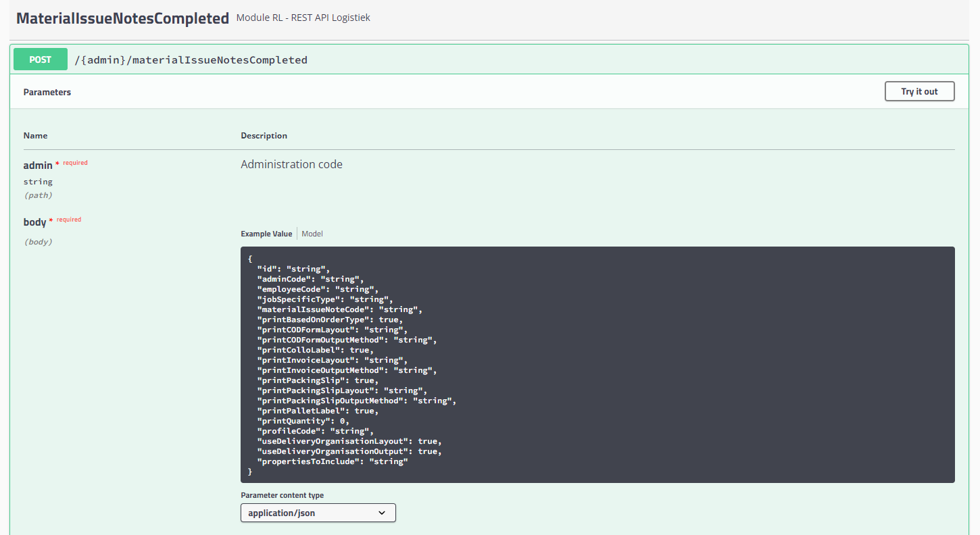Click the Description column header
Screen dimensions: 980x535
[264, 136]
